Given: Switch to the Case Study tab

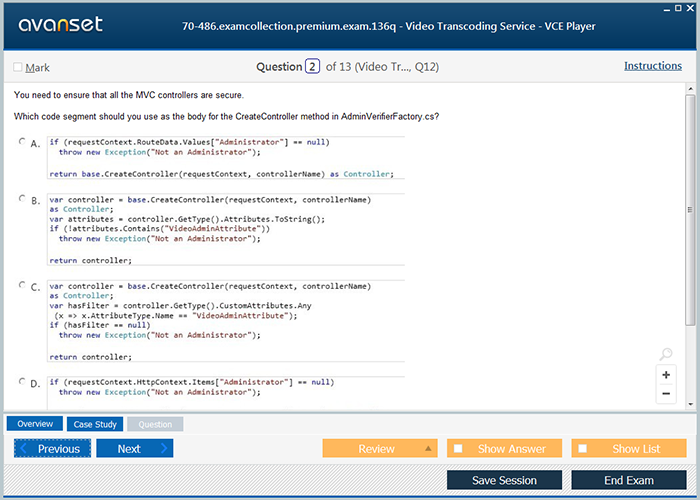Looking at the screenshot, I should click(x=95, y=424).
